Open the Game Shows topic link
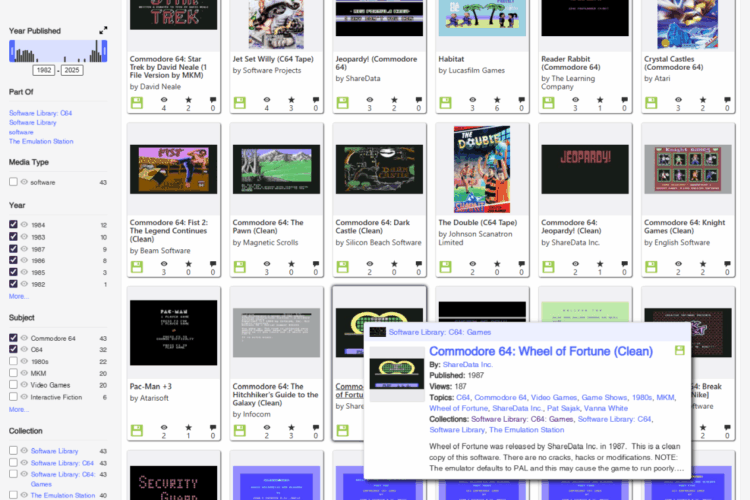 pyautogui.click(x=604, y=398)
